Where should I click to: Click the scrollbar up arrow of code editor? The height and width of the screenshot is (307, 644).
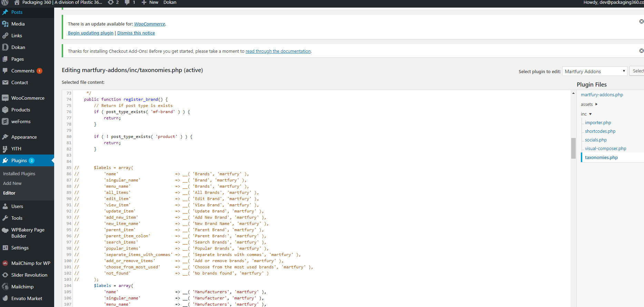point(573,93)
